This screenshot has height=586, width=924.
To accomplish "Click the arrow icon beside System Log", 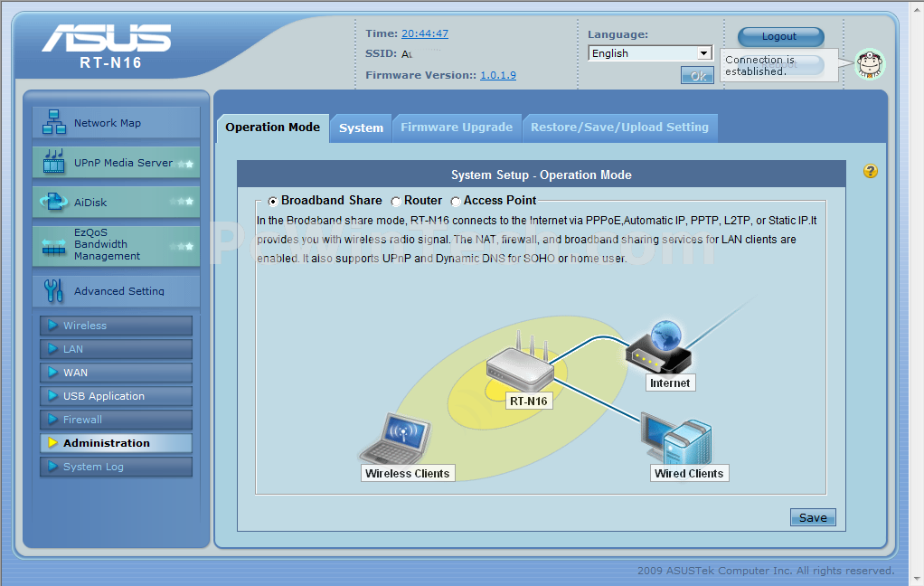I will coord(53,467).
